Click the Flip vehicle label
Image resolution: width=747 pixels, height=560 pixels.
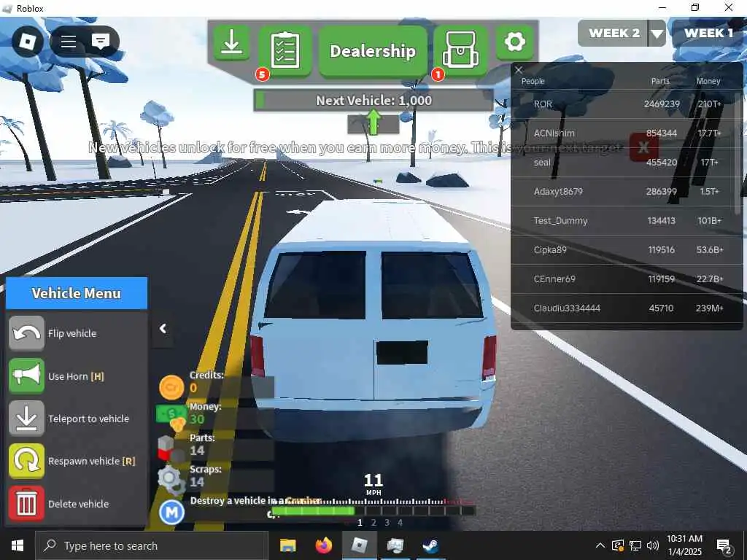(72, 333)
